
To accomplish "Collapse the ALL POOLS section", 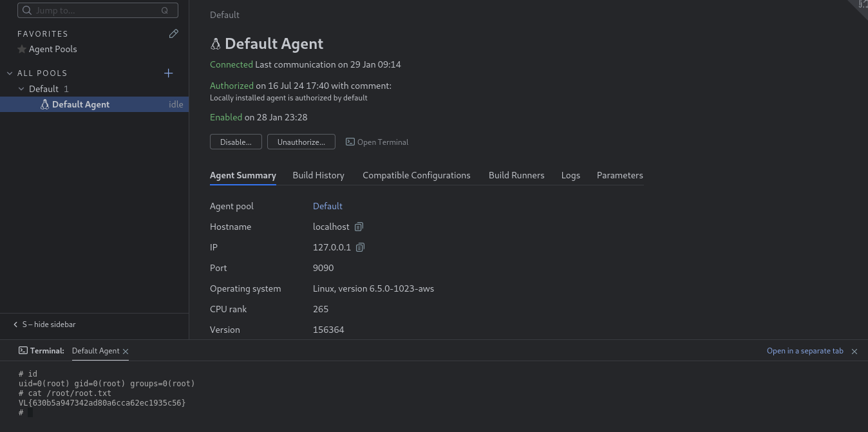I will (x=10, y=73).
